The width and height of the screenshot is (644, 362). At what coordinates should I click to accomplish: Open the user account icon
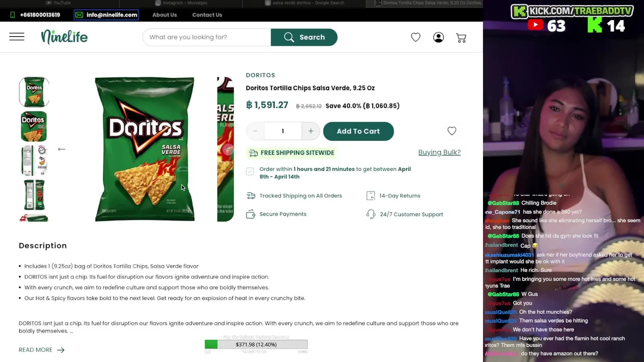[x=439, y=37]
